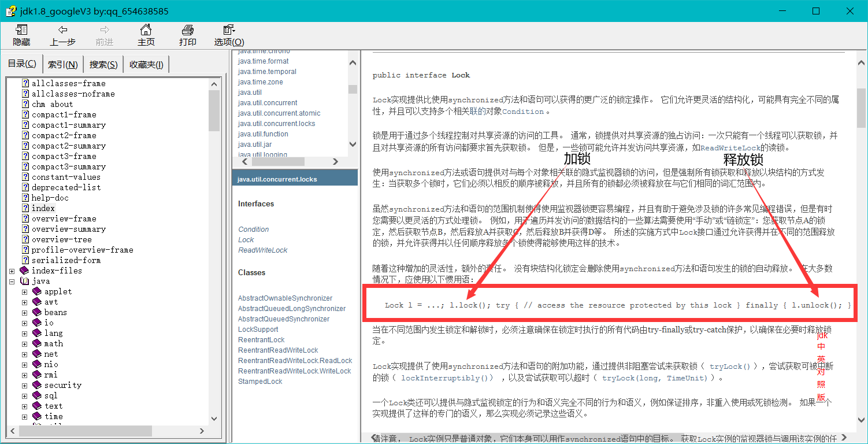Open the java.util.jar package link

(x=255, y=145)
